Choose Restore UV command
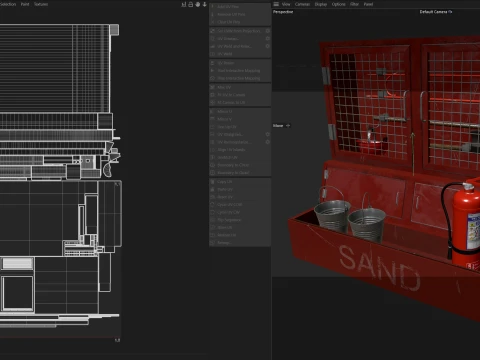This screenshot has height=360, width=480. 240,235
